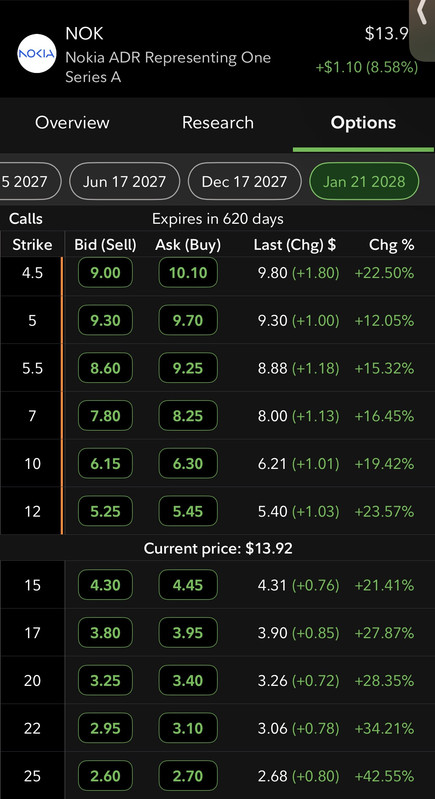Tap the 9.00 bid for strike 4.5
This screenshot has height=799, width=435.
pos(105,273)
